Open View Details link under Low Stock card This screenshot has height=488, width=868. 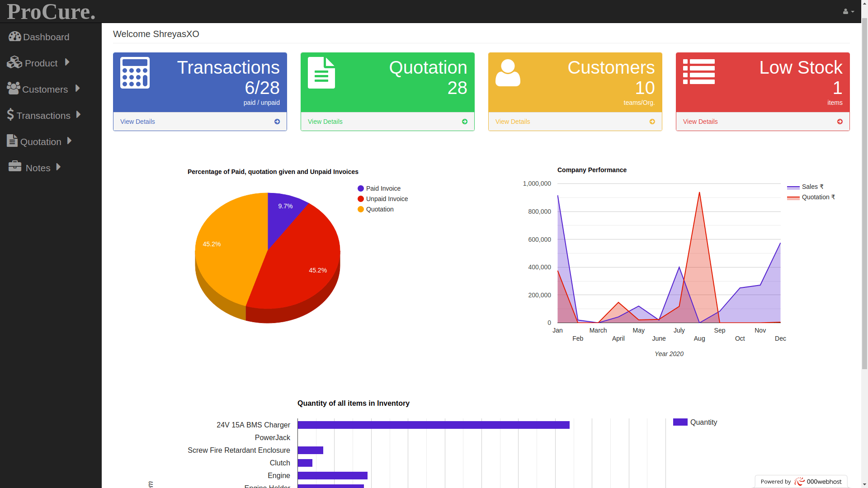click(x=700, y=122)
